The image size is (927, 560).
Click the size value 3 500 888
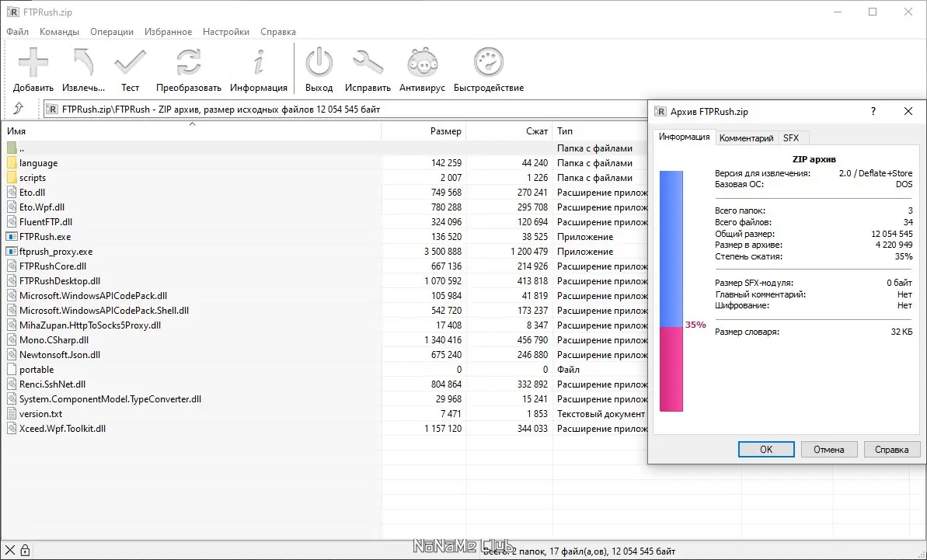(443, 252)
